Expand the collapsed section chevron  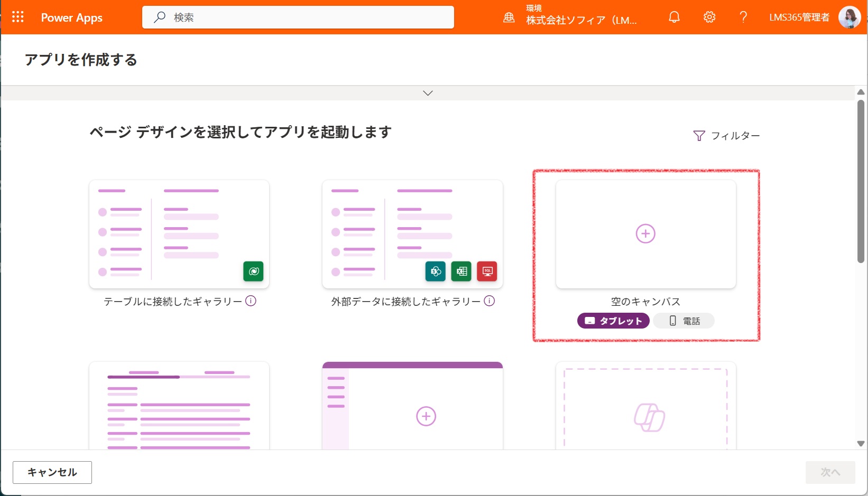(x=428, y=93)
